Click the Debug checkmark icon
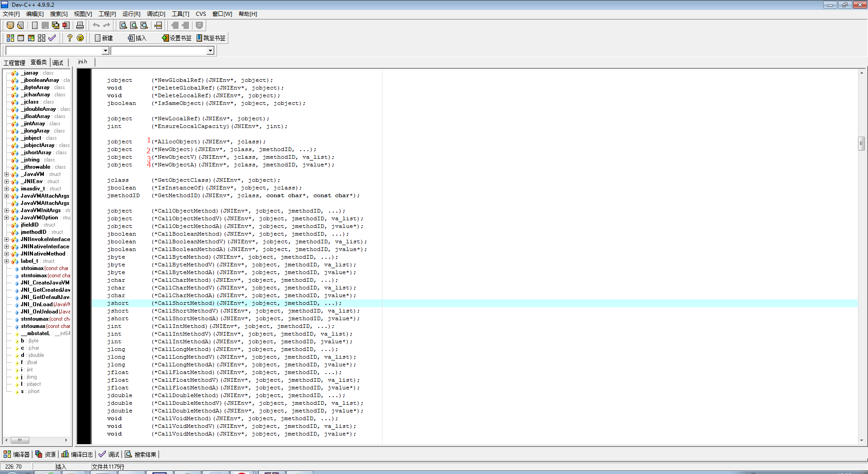868x474 pixels. coord(52,38)
